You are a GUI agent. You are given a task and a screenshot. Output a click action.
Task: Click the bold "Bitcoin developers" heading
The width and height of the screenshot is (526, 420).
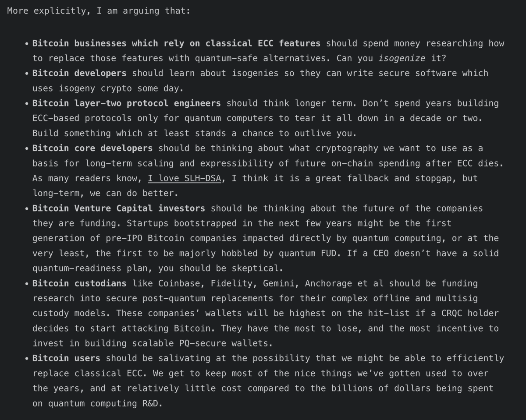[79, 73]
